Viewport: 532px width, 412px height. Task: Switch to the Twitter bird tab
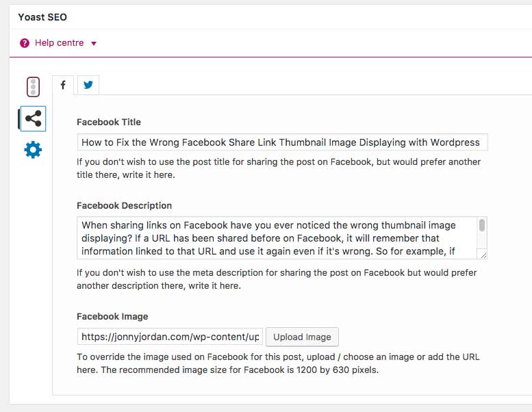tap(88, 85)
